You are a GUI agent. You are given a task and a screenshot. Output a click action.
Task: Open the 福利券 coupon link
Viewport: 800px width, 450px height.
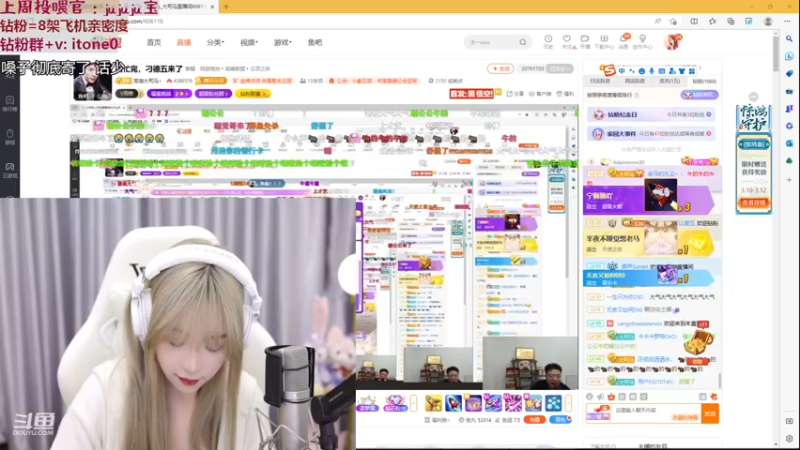coord(437,420)
